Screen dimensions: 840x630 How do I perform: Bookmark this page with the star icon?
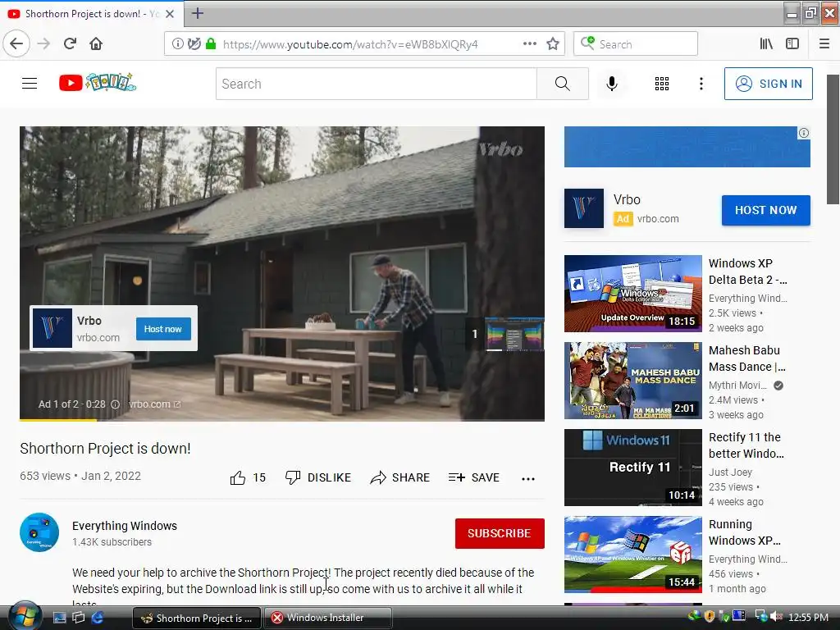(553, 44)
